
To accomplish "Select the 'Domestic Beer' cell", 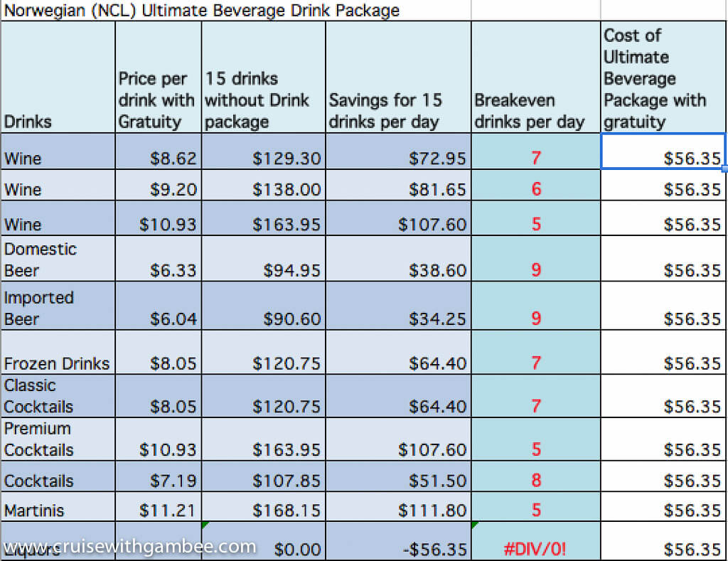I will pyautogui.click(x=58, y=258).
